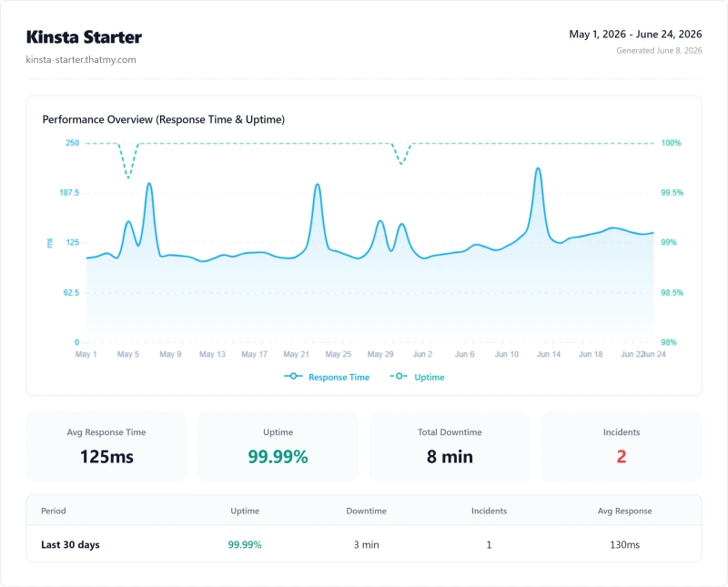This screenshot has height=587, width=728.
Task: Toggle the Uptime legend entry
Action: pos(417,377)
